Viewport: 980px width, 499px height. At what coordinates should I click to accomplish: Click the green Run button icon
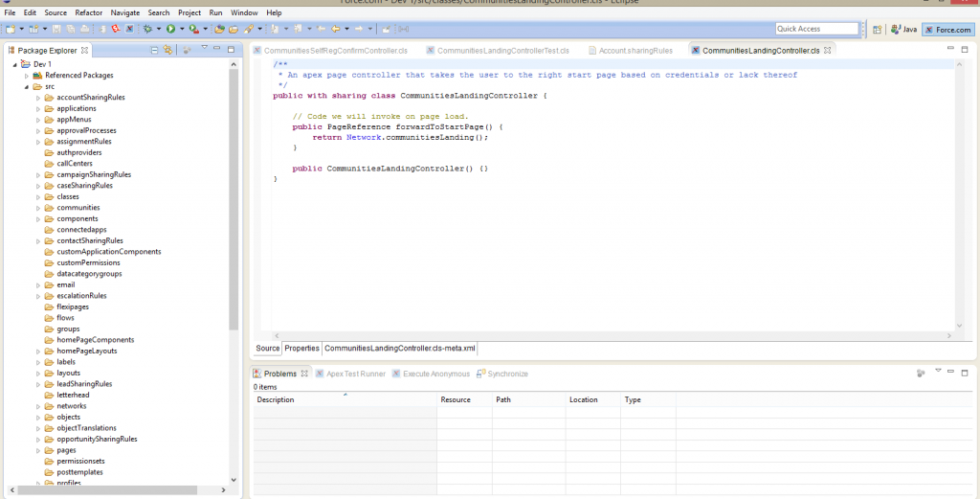click(169, 30)
